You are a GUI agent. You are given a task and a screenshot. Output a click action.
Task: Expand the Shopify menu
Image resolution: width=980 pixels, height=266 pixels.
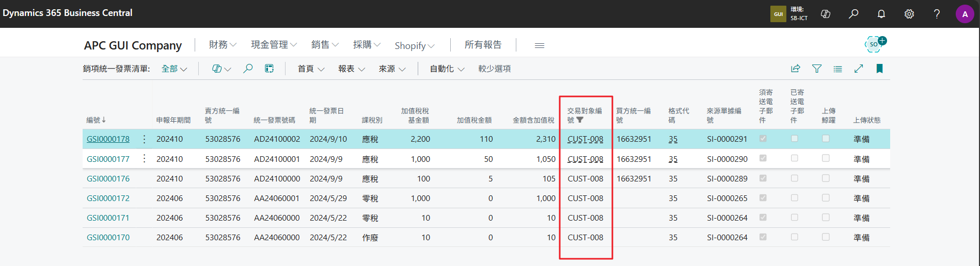tap(415, 46)
